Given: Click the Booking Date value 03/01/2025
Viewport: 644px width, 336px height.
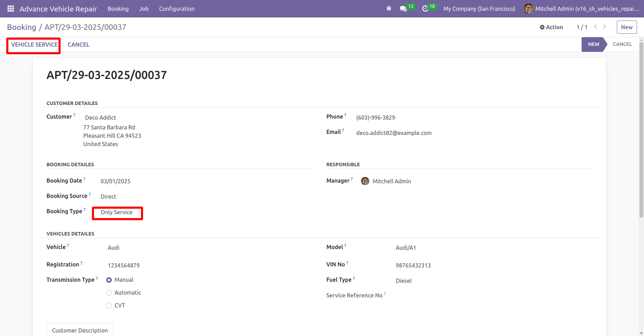Looking at the screenshot, I should (x=116, y=181).
